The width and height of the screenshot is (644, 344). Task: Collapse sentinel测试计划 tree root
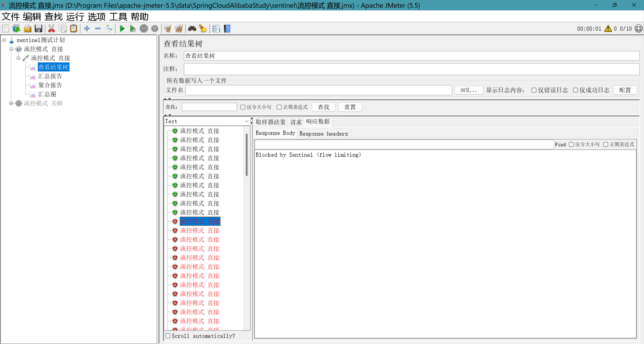(4, 40)
